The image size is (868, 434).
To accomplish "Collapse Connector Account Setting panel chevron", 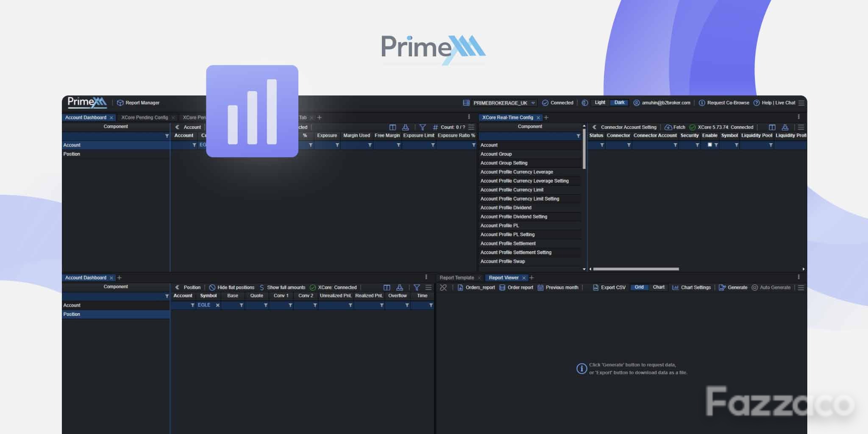I will [594, 127].
